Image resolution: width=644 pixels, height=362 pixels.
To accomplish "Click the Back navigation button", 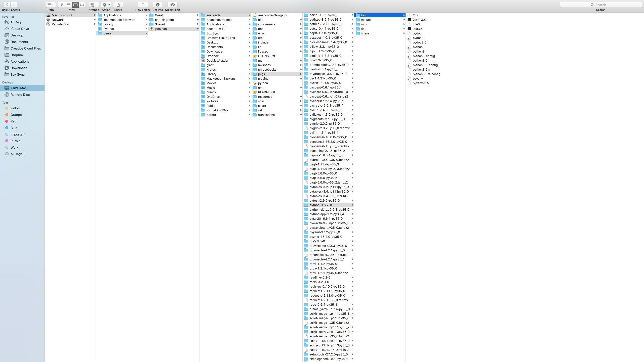I will 7,5.
